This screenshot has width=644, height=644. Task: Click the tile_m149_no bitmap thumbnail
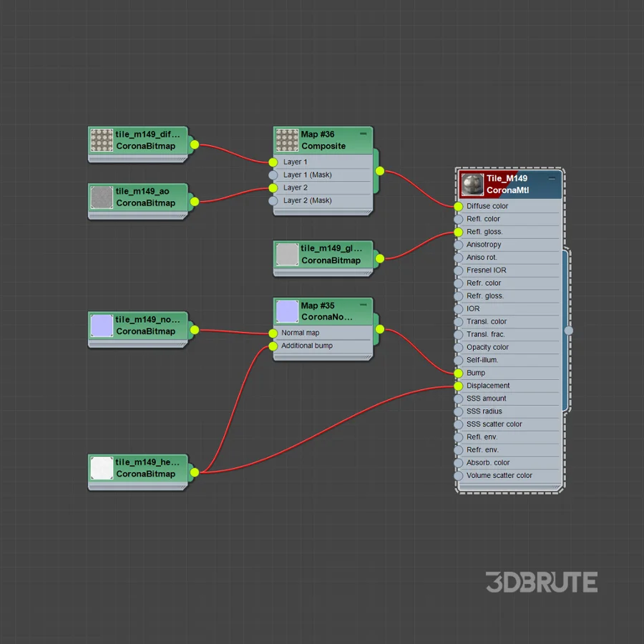click(x=102, y=326)
